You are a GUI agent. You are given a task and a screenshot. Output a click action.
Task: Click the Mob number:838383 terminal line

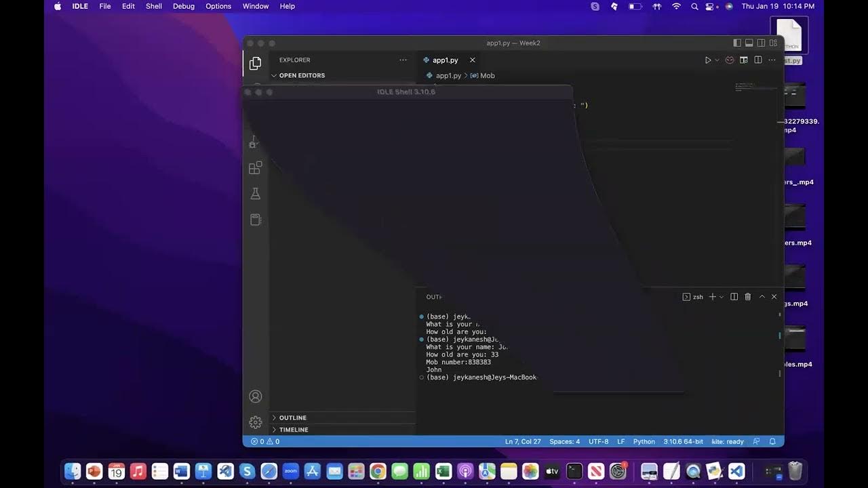pos(458,362)
